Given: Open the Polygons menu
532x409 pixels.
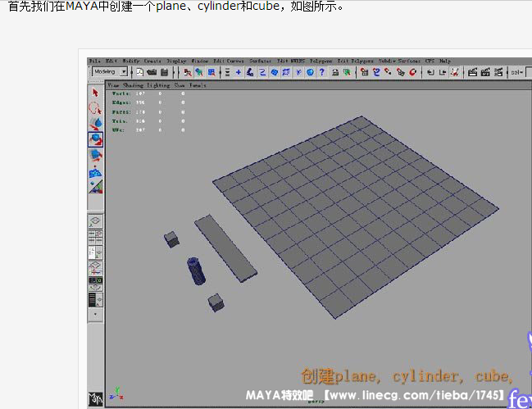Looking at the screenshot, I should pyautogui.click(x=321, y=61).
